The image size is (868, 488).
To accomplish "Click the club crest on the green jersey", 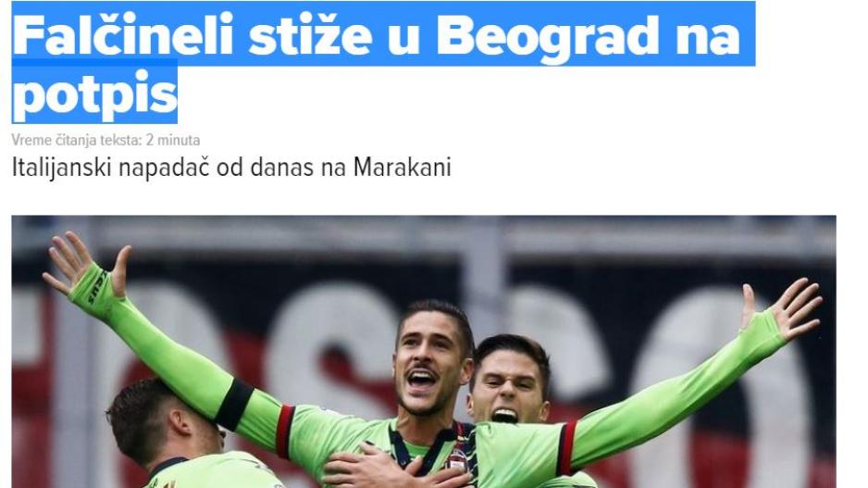I will 457,460.
